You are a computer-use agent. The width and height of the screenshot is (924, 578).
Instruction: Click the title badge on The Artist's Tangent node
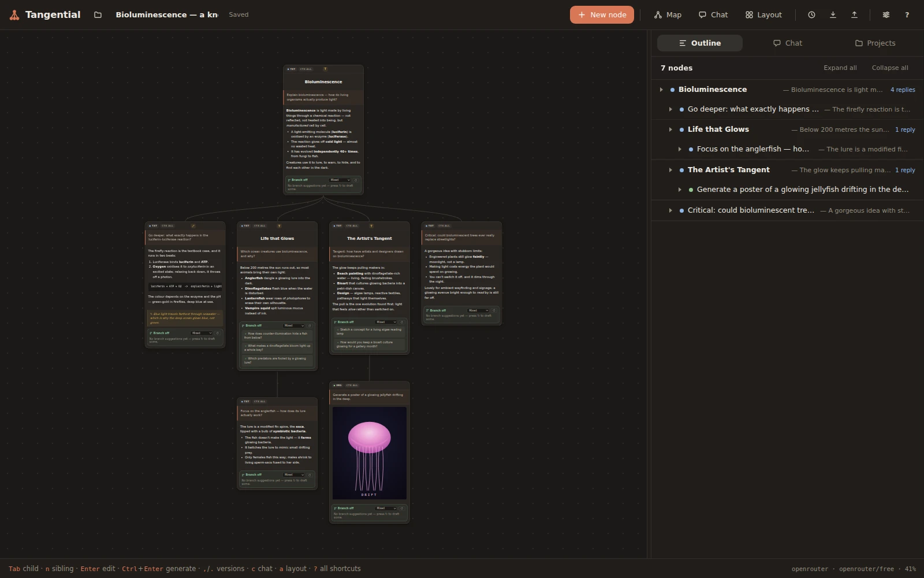pos(371,225)
